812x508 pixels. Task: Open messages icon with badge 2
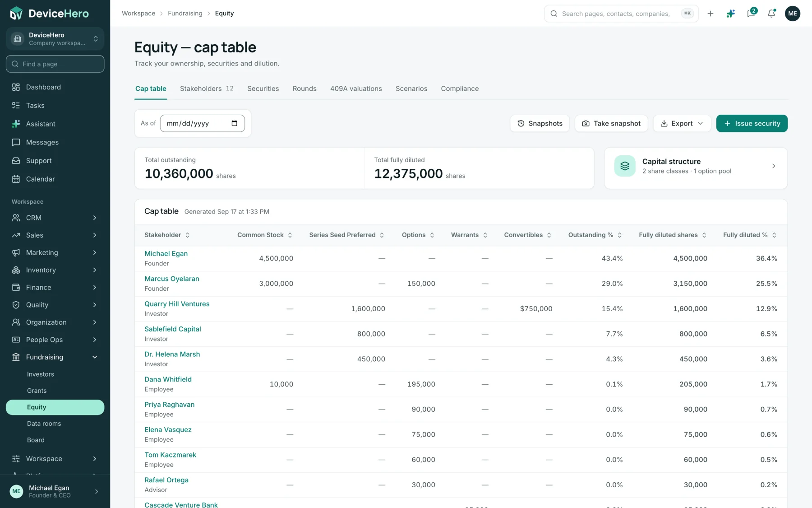[751, 13]
